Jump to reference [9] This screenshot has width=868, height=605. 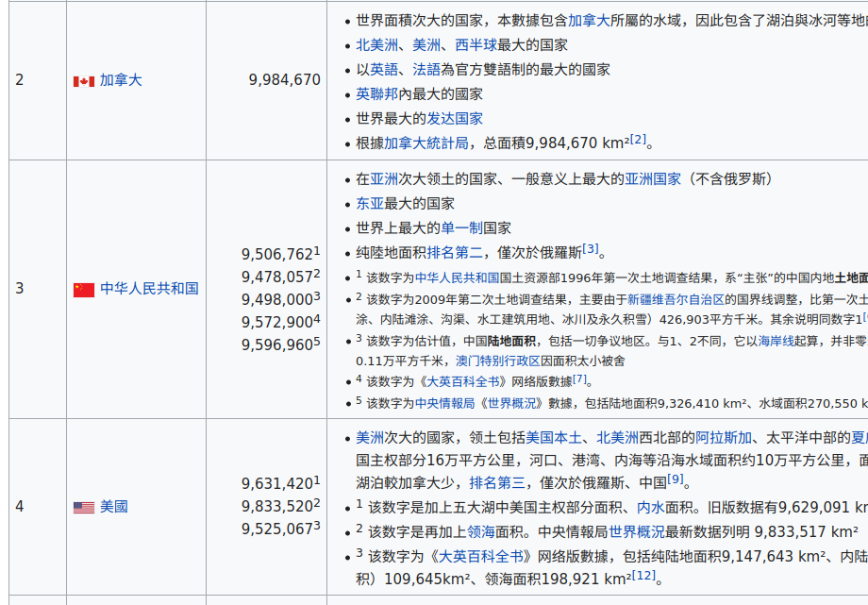(675, 479)
